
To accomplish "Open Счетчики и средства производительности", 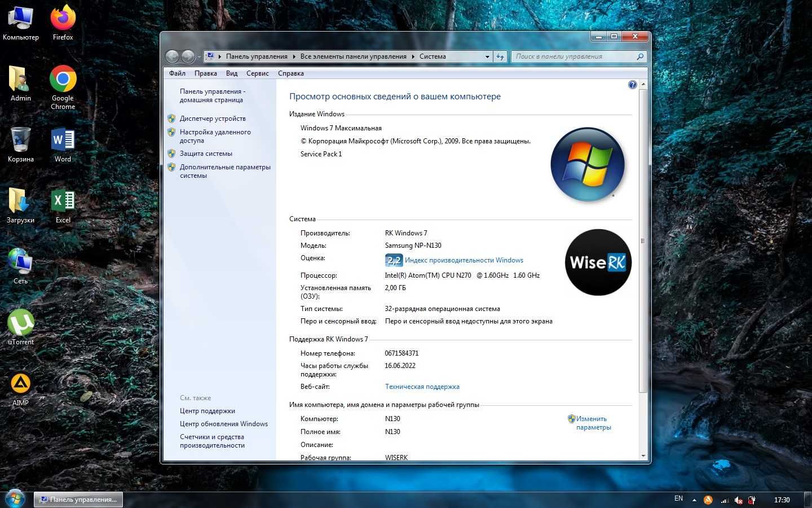I will click(213, 441).
